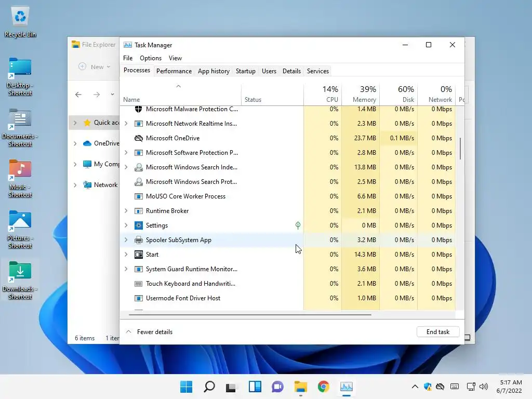
Task: Click the horizontal scrollbar in Task Manager
Action: (250, 314)
